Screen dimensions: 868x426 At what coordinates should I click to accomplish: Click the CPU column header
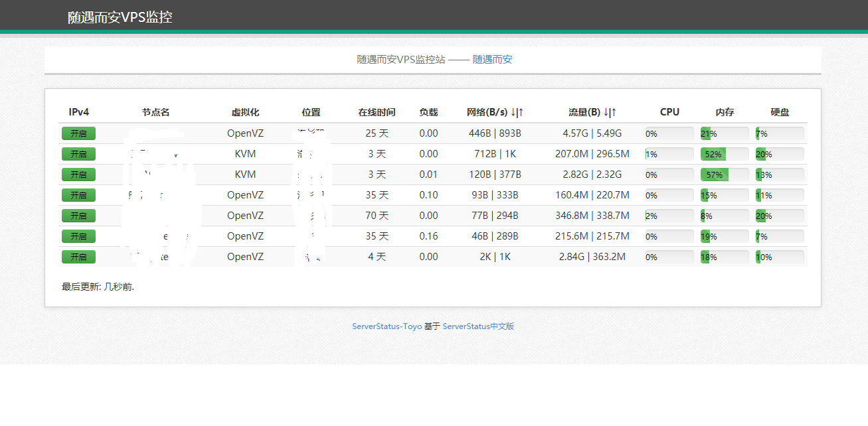coord(669,111)
